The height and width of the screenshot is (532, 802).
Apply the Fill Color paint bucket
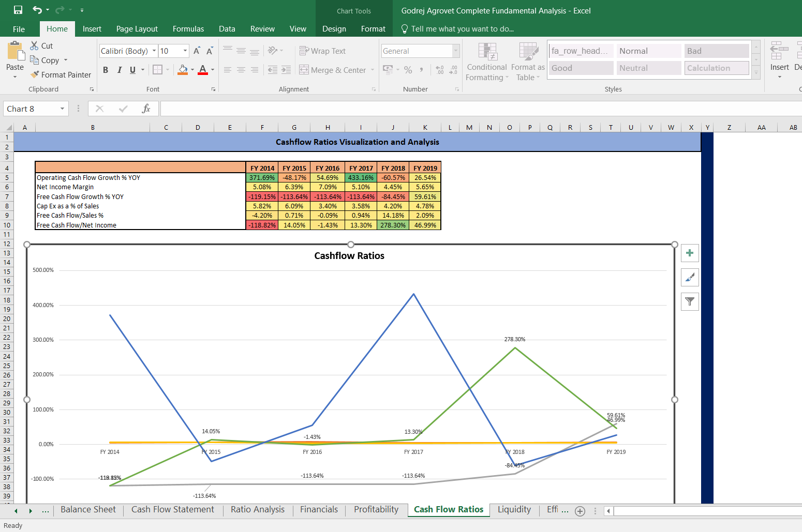coord(183,70)
